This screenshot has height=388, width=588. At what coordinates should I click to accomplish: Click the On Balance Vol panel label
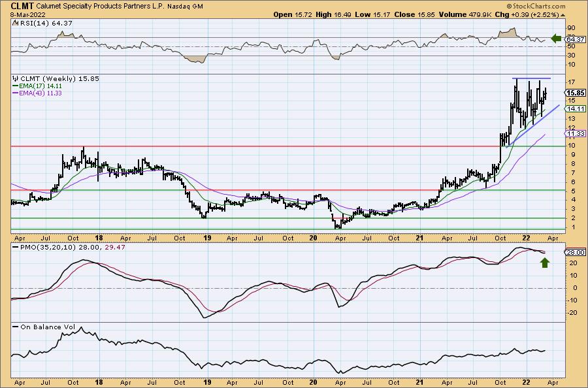(46, 327)
